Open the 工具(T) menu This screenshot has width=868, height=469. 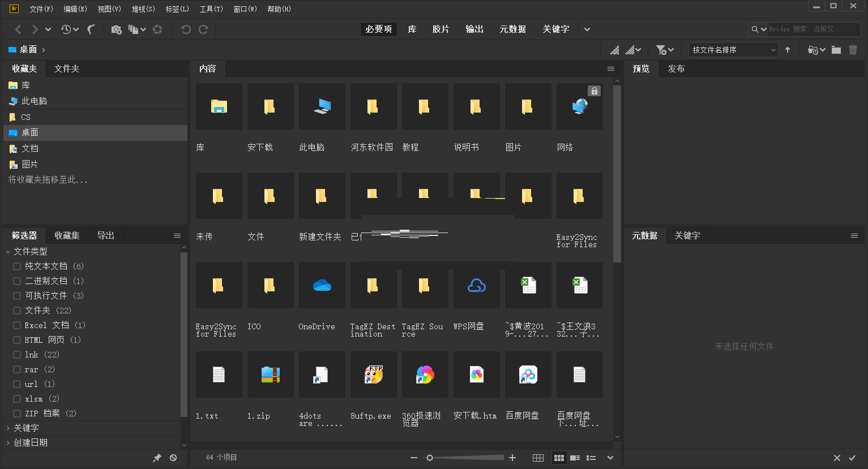[x=211, y=9]
